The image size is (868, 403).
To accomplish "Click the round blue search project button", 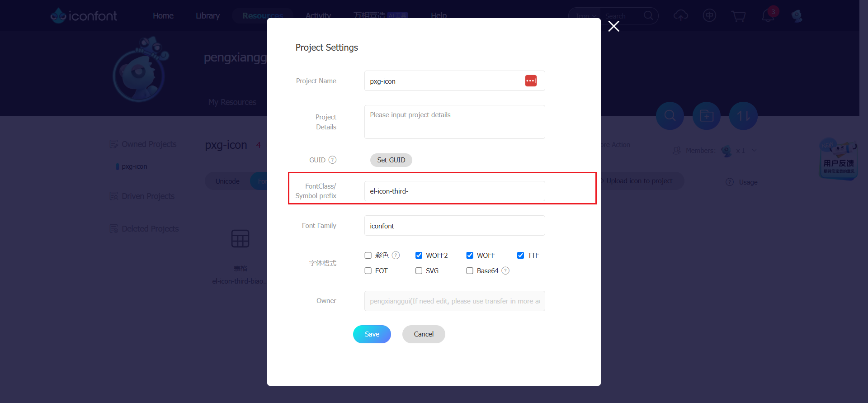I will tap(670, 116).
